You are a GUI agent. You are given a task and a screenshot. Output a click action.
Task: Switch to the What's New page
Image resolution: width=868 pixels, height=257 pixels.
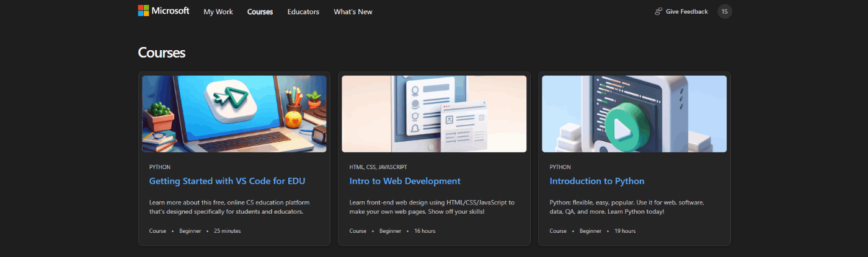[x=353, y=12]
